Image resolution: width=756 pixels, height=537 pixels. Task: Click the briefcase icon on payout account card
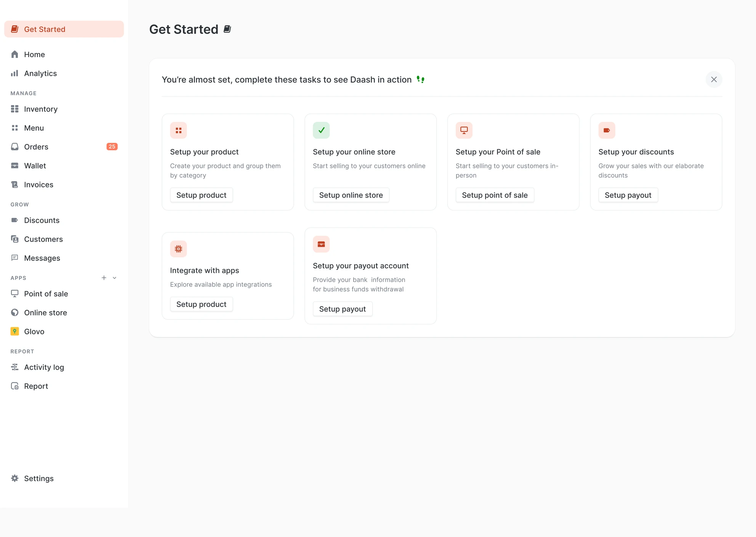click(321, 244)
